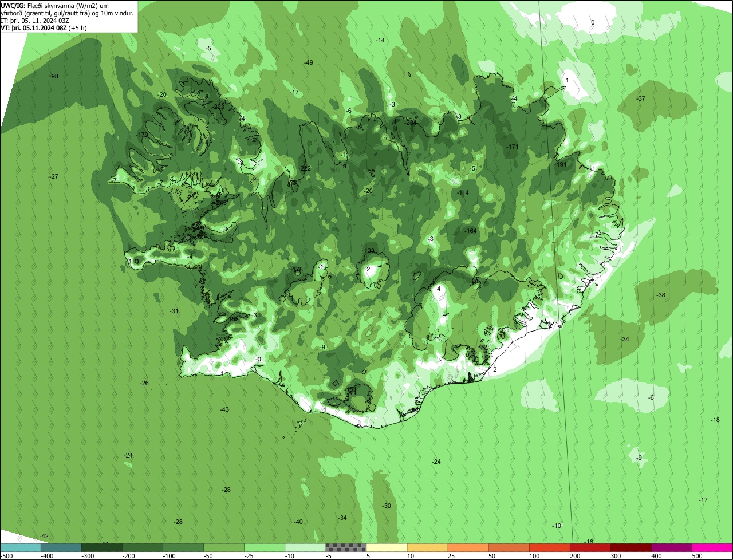This screenshot has width=733, height=560.
Task: Click the -30 value on the map
Action: tap(387, 506)
